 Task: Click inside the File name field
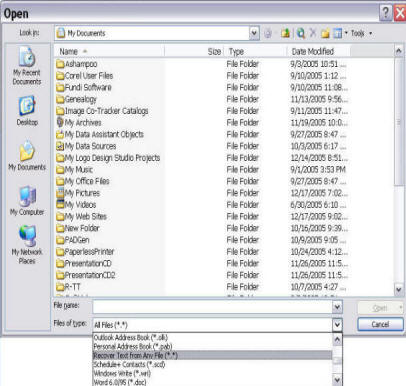[212, 307]
